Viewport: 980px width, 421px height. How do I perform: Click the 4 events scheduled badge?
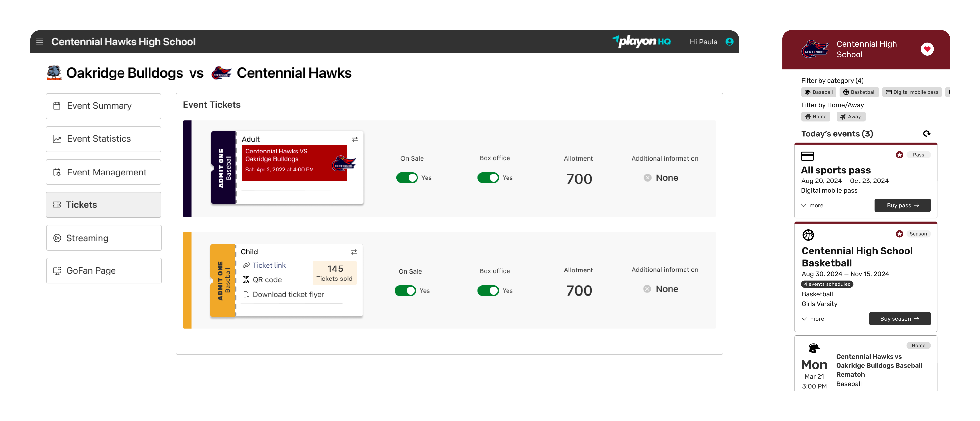(x=827, y=284)
